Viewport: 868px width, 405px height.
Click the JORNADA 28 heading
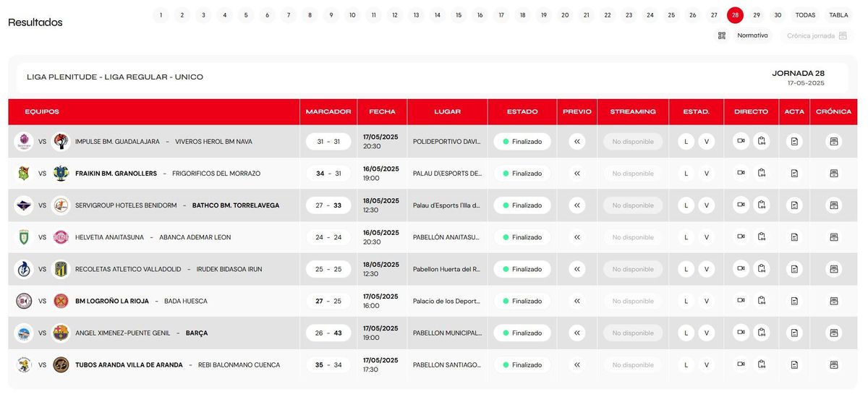[x=799, y=73]
